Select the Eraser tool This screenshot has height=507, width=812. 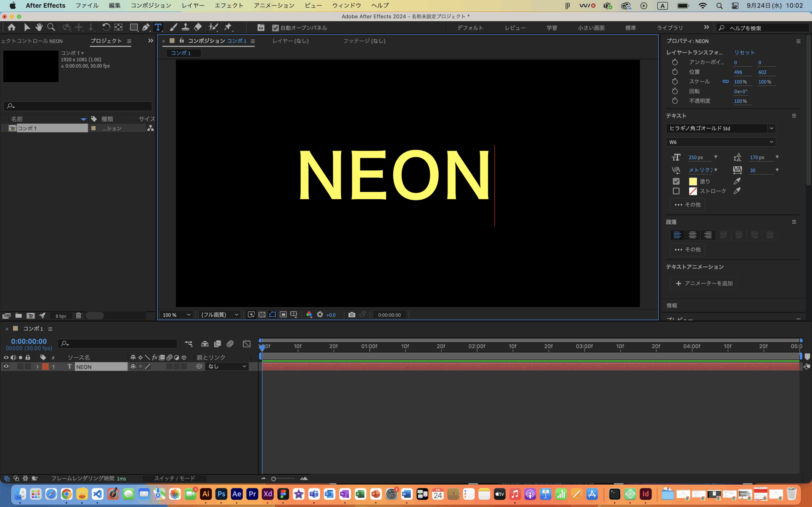pos(198,27)
